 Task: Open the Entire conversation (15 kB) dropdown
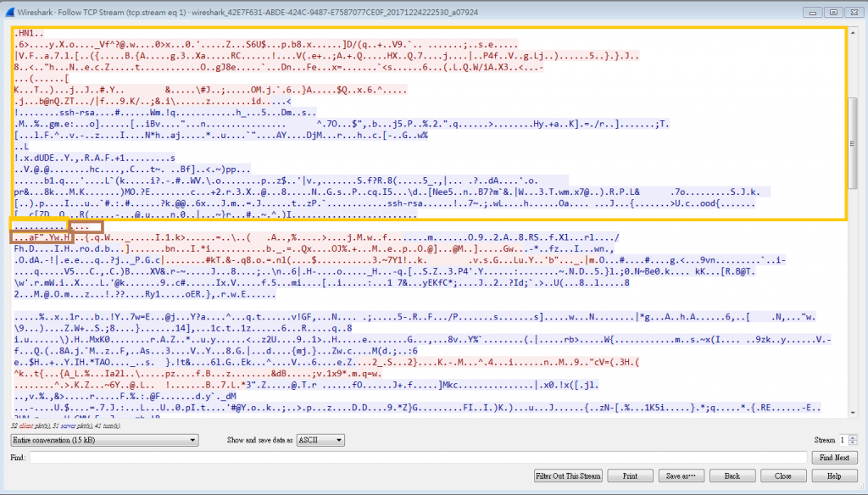click(104, 440)
